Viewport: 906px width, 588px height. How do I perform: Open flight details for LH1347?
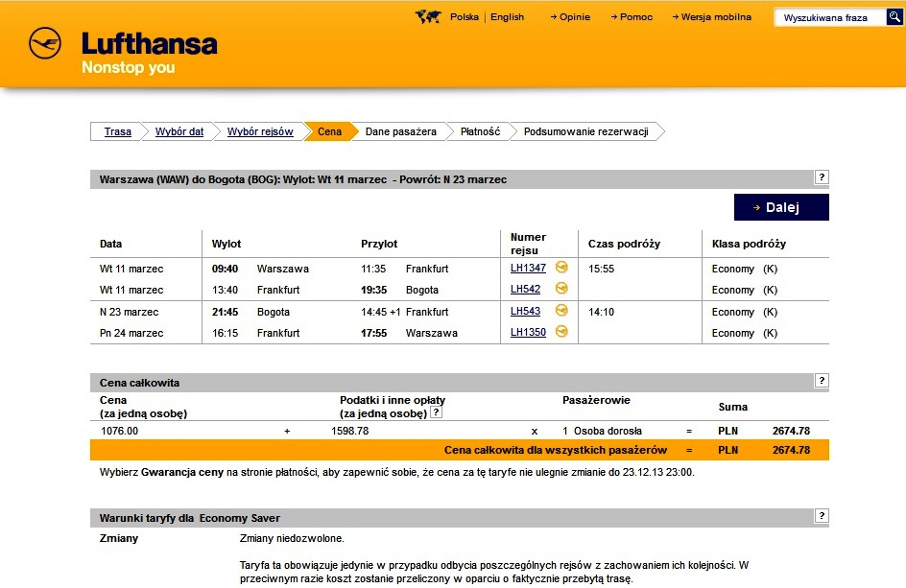point(528,268)
